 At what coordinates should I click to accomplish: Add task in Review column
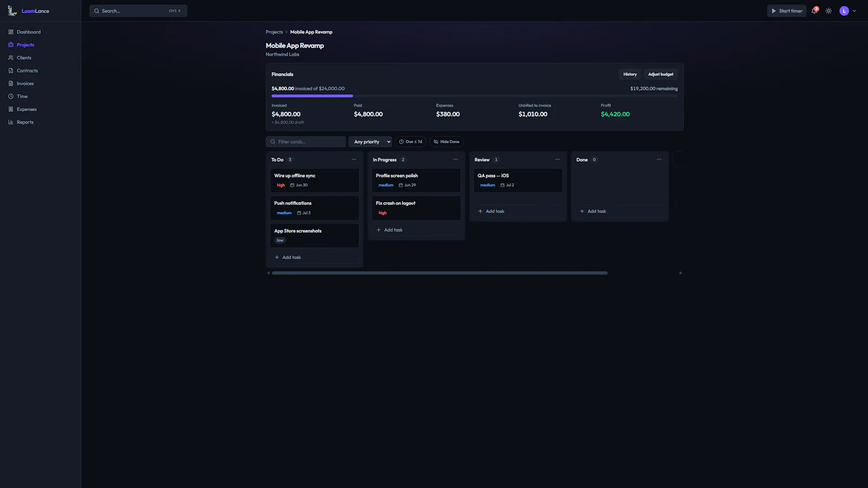518,211
